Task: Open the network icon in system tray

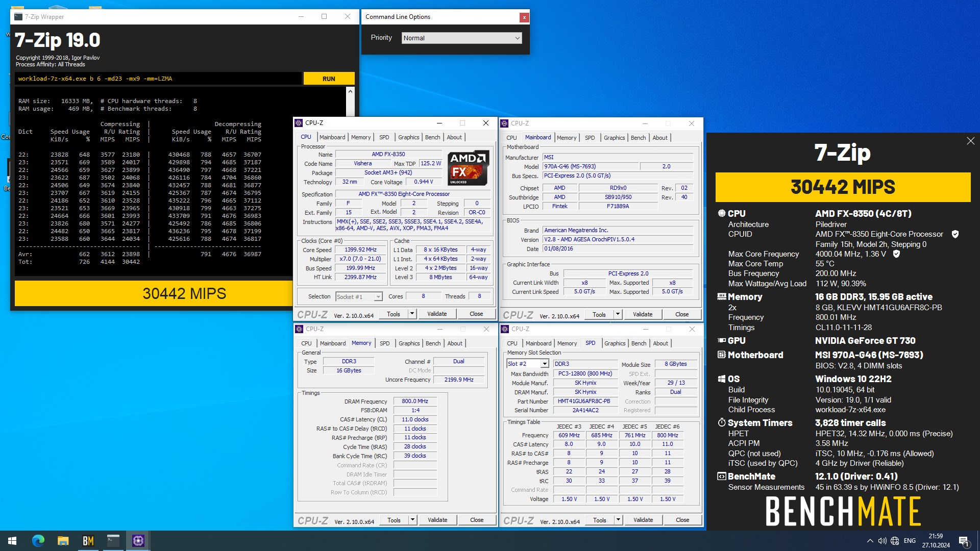Action: 895,541
